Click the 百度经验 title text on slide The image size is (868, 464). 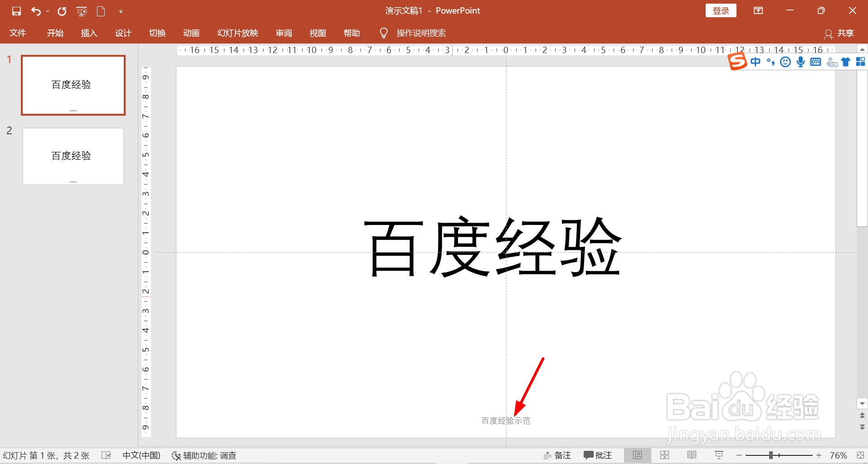[493, 247]
